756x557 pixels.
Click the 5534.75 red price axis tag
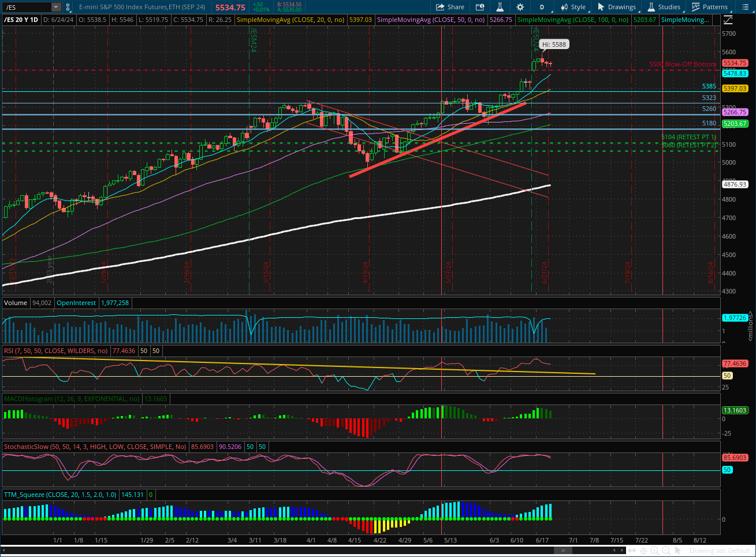point(735,63)
